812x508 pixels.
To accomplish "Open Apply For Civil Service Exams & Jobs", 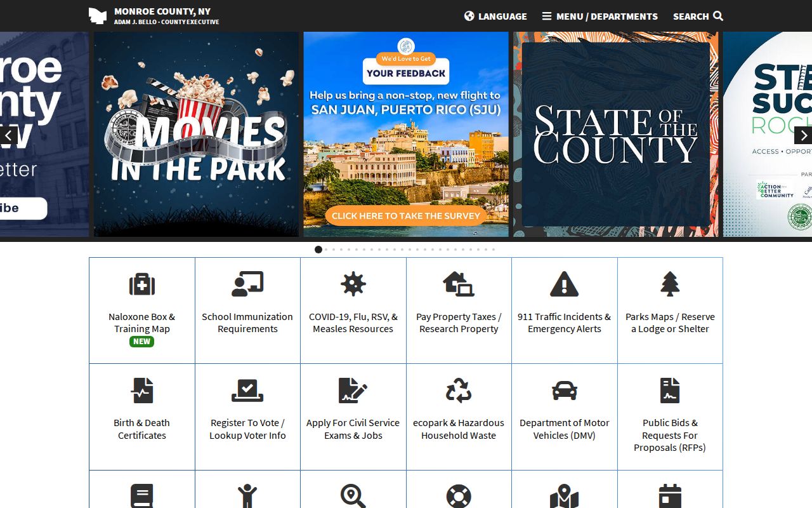I will point(353,429).
